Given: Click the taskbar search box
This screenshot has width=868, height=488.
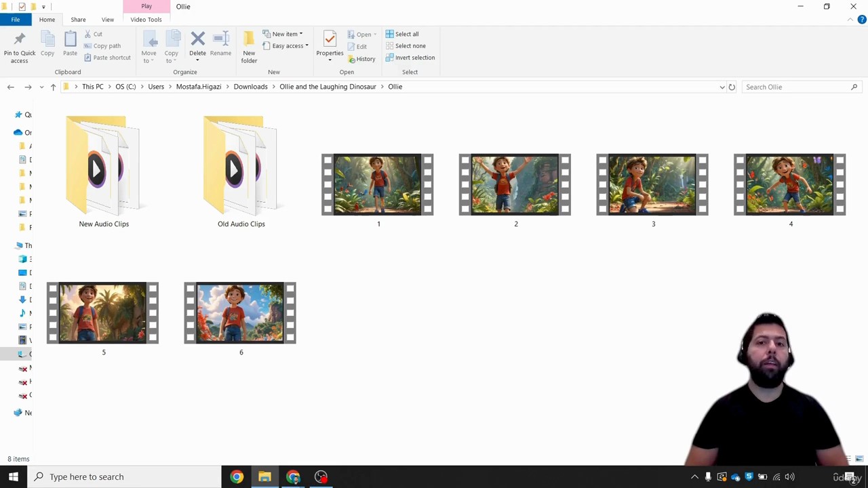Looking at the screenshot, I should pos(124,476).
